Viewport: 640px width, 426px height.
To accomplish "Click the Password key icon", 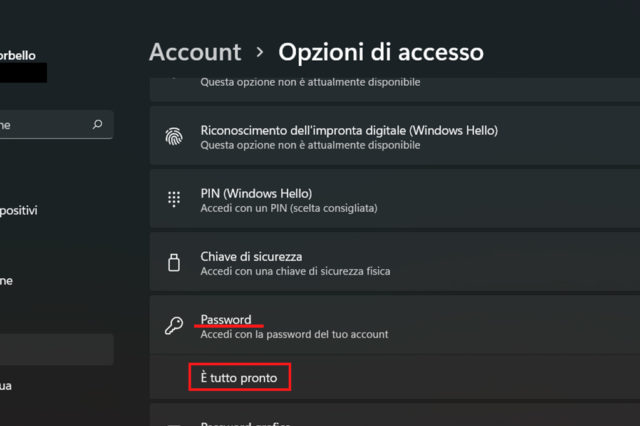I will tap(172, 326).
